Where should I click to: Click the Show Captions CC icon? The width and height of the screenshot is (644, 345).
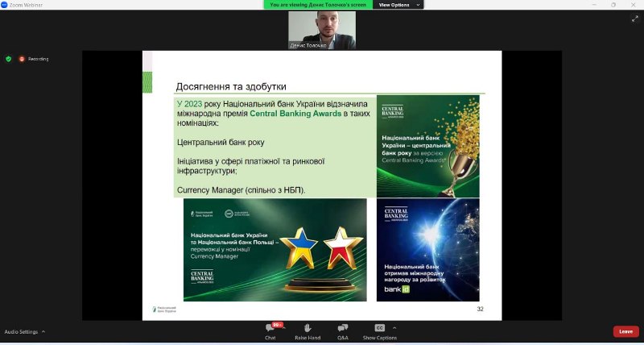pyautogui.click(x=379, y=328)
